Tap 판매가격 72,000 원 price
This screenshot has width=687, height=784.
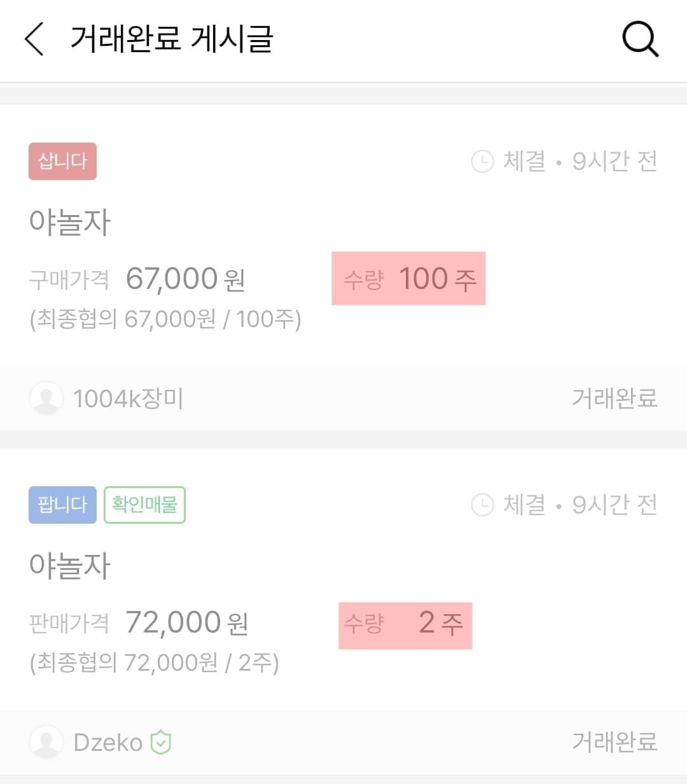[x=186, y=622]
